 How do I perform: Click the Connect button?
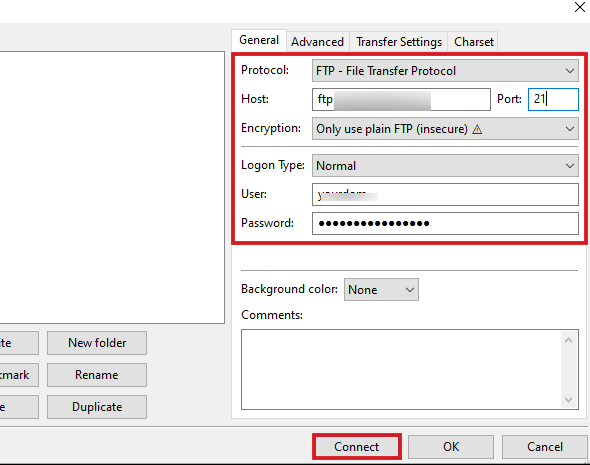[357, 447]
